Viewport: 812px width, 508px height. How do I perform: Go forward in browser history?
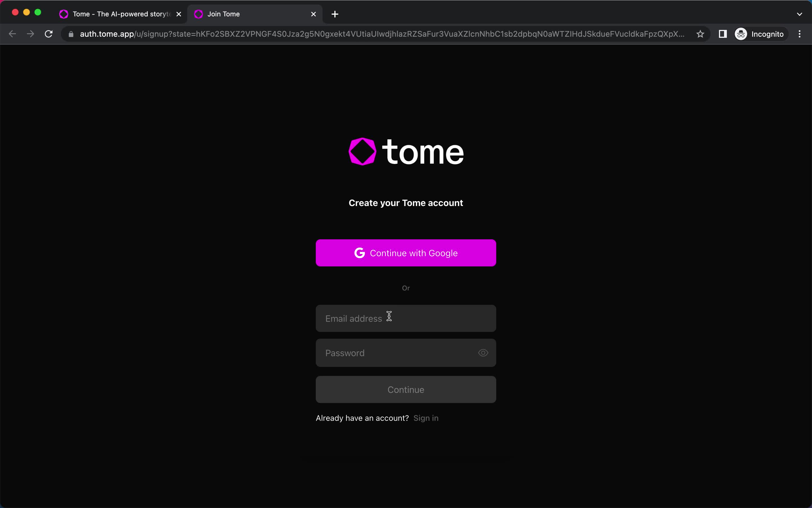tap(30, 34)
